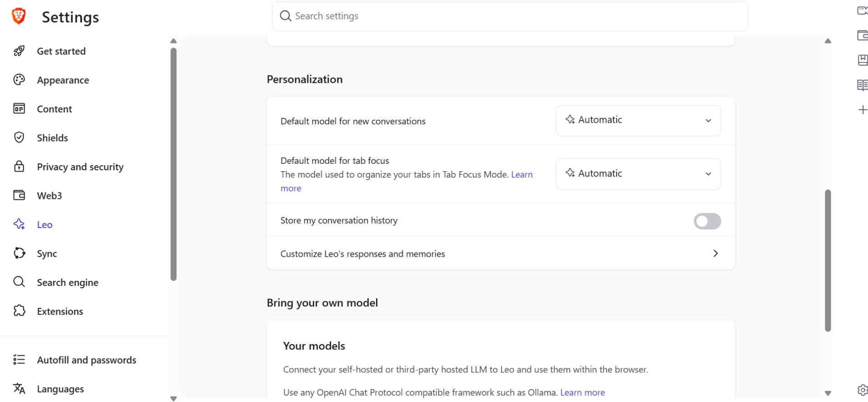Viewport: 868px width, 402px height.
Task: Toggle Store my conversation history switch
Action: click(707, 221)
